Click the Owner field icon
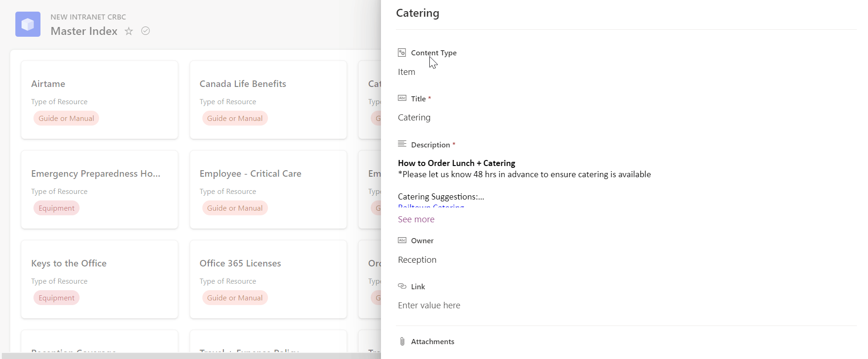 click(x=402, y=240)
